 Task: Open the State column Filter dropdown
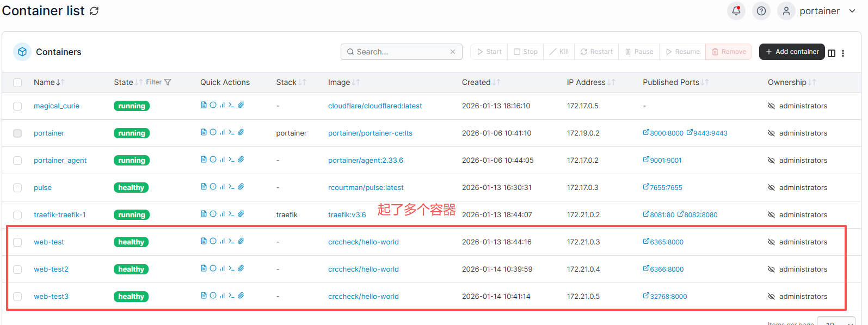click(x=158, y=82)
